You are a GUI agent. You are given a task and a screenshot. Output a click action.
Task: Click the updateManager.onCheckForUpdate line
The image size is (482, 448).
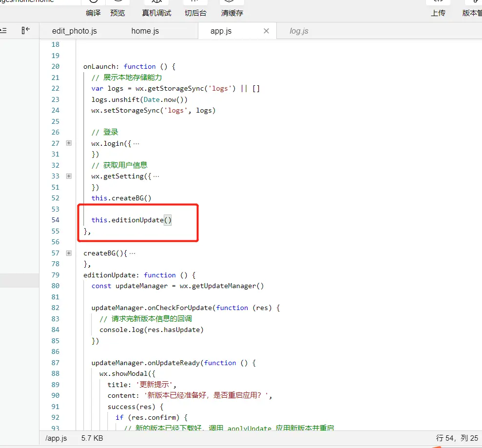pyautogui.click(x=185, y=308)
